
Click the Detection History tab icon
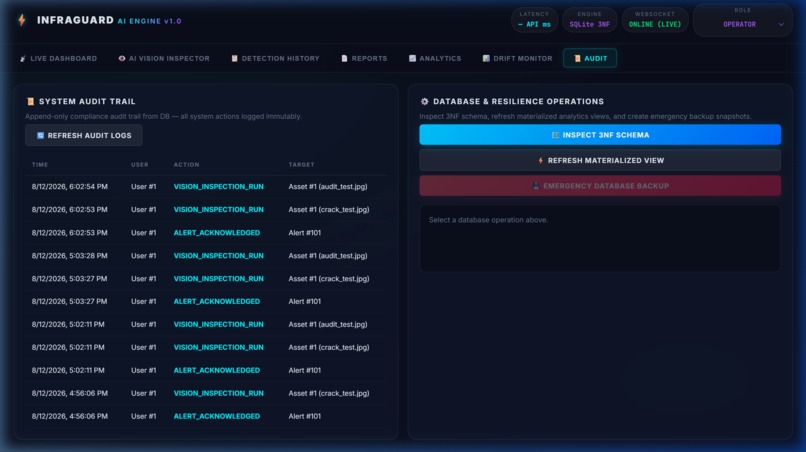click(x=234, y=59)
